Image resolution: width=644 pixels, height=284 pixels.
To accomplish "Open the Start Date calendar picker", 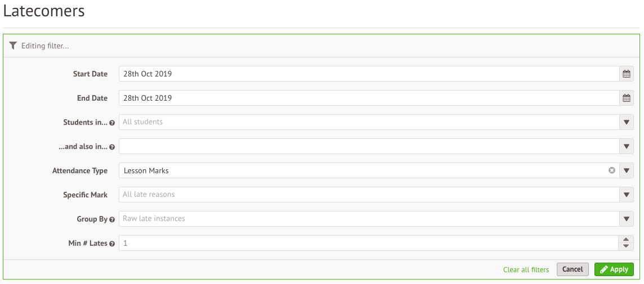I will pyautogui.click(x=626, y=74).
